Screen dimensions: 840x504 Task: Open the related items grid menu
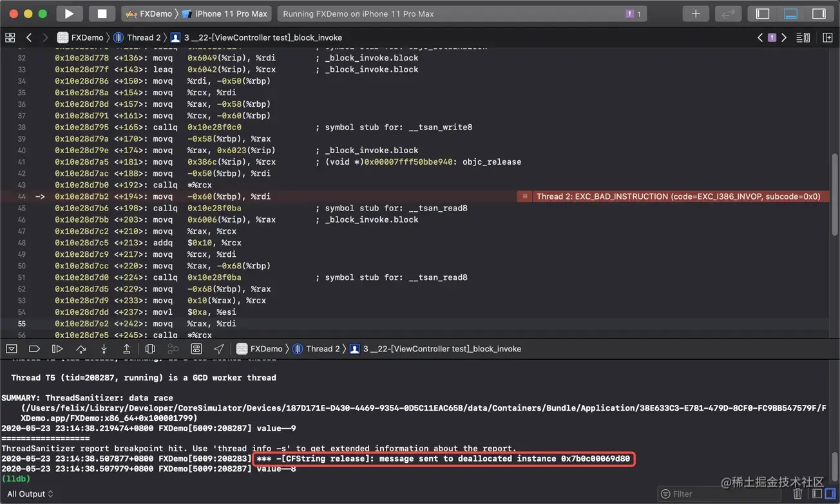10,37
